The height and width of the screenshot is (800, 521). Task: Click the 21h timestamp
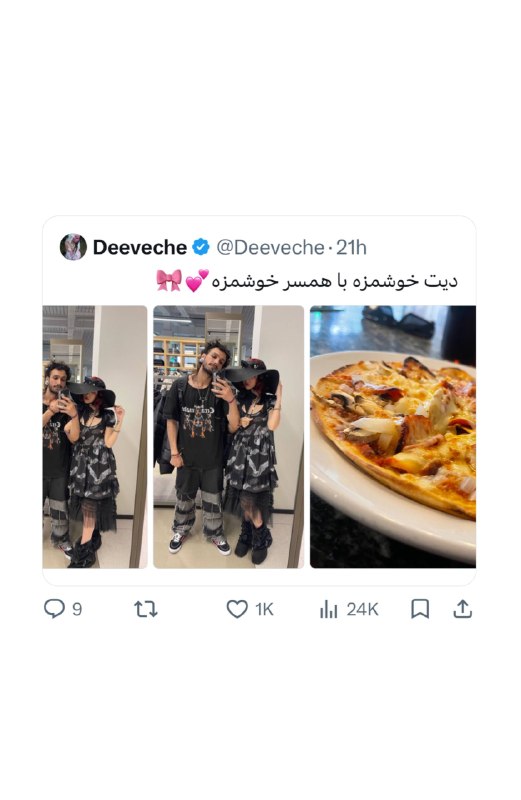351,247
